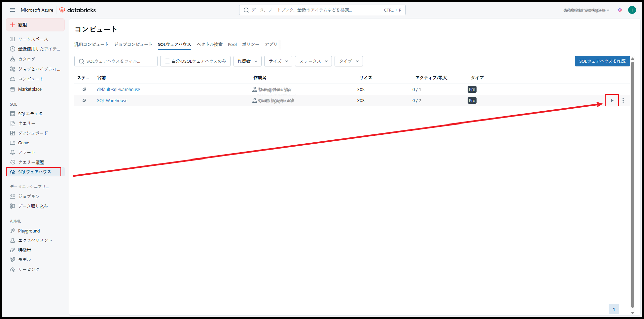Image resolution: width=644 pixels, height=319 pixels.
Task: Click the global search box
Action: 322,10
